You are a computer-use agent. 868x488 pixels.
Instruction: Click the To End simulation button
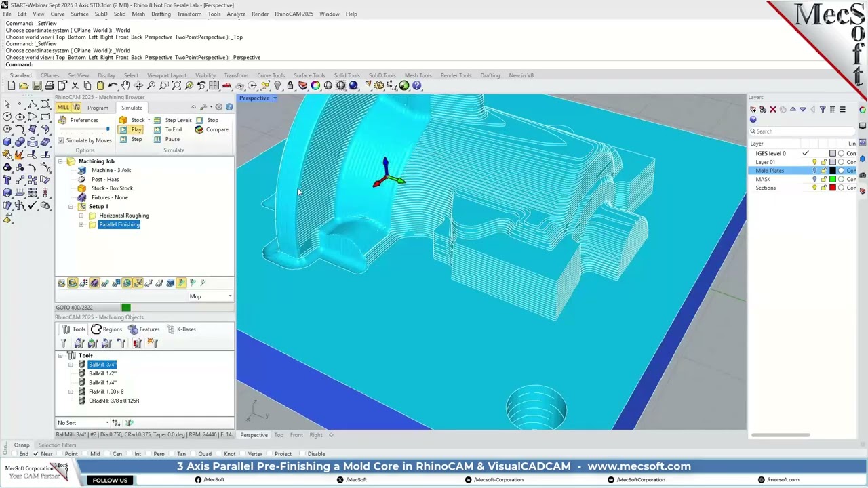(x=167, y=129)
